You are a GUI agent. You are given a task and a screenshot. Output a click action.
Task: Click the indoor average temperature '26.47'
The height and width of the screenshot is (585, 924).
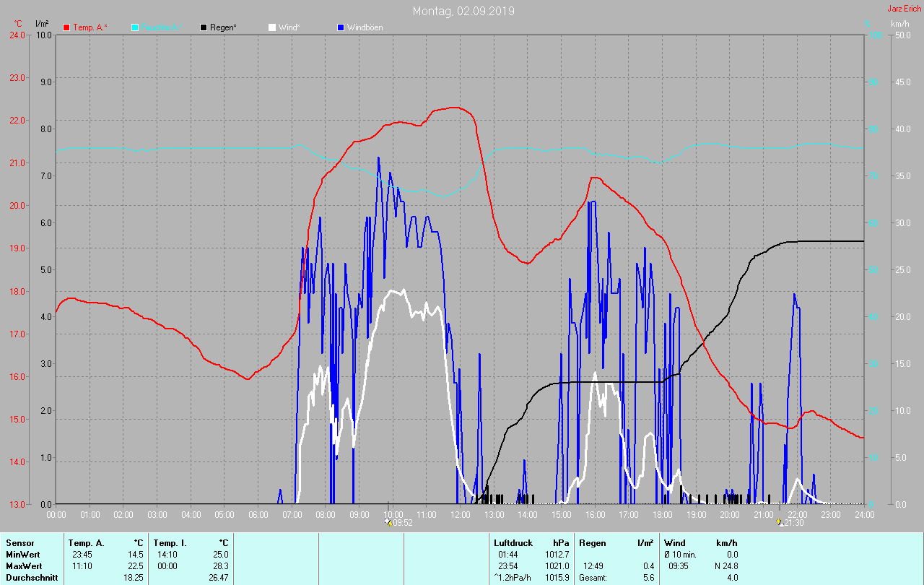point(219,578)
